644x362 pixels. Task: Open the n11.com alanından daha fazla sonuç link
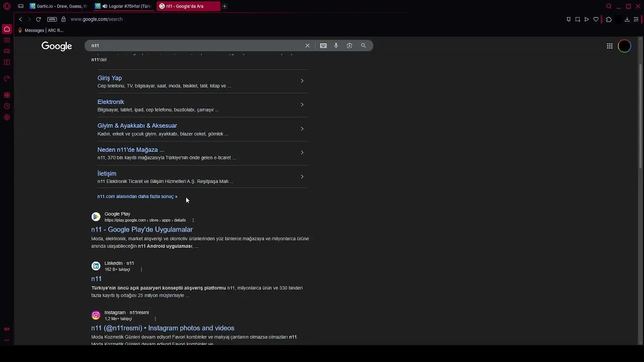[x=137, y=197]
